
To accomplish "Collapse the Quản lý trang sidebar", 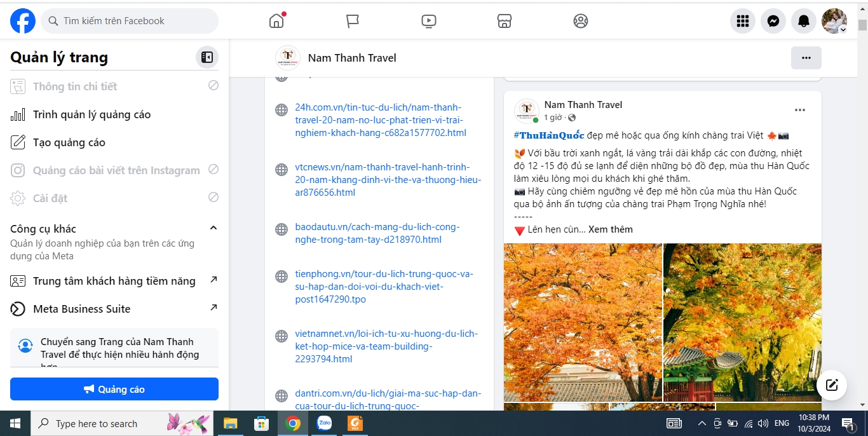I will tap(207, 57).
